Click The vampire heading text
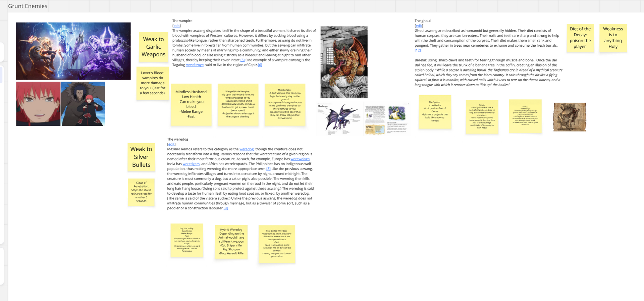The width and height of the screenshot is (644, 301). coord(182,21)
